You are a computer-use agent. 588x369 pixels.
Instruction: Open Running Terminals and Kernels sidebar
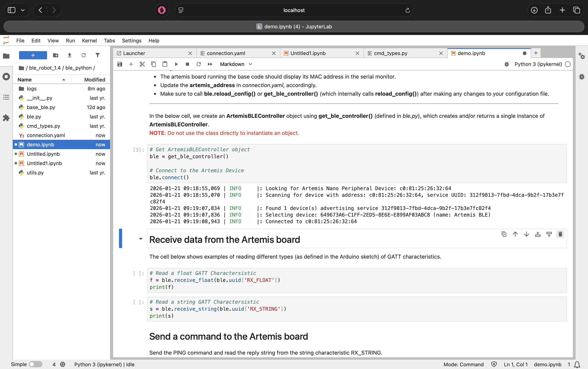click(x=6, y=77)
